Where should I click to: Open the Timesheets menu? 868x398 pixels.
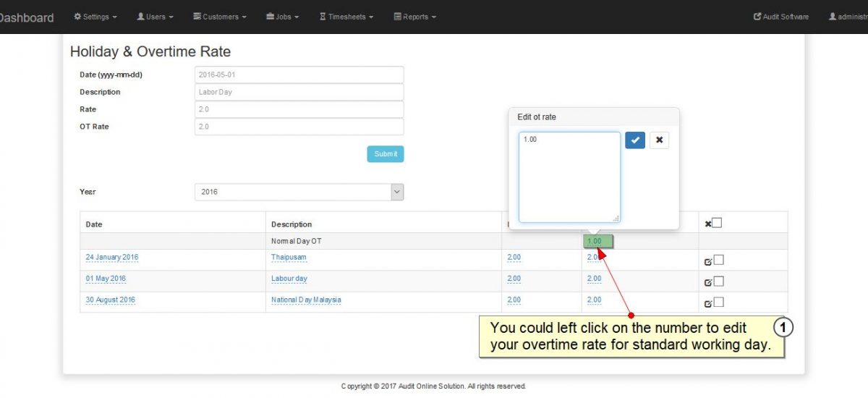(346, 17)
